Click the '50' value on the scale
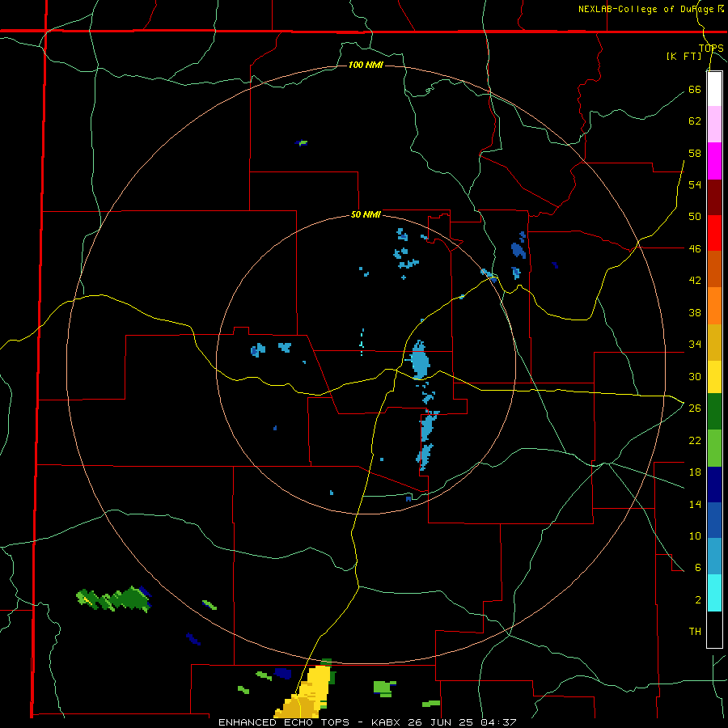This screenshot has height=728, width=728. coord(695,217)
